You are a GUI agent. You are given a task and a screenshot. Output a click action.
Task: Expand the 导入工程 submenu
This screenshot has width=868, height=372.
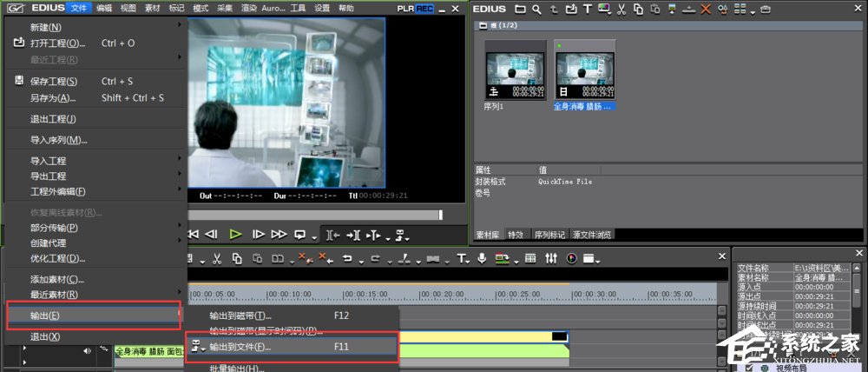click(48, 161)
